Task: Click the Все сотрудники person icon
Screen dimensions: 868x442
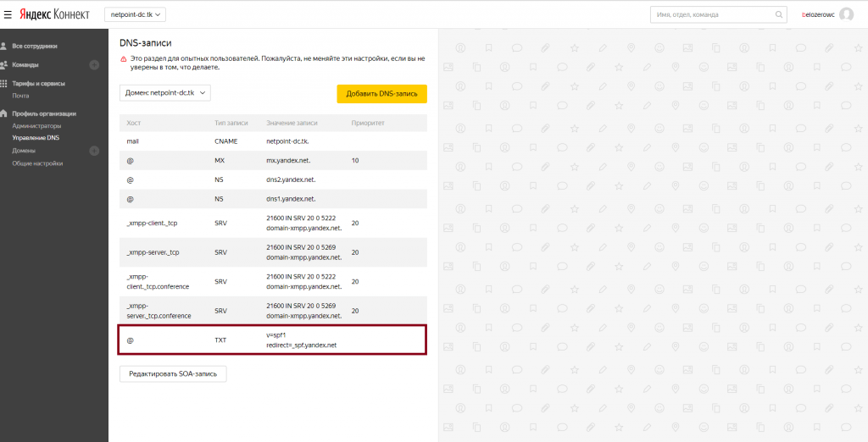Action: pyautogui.click(x=4, y=46)
